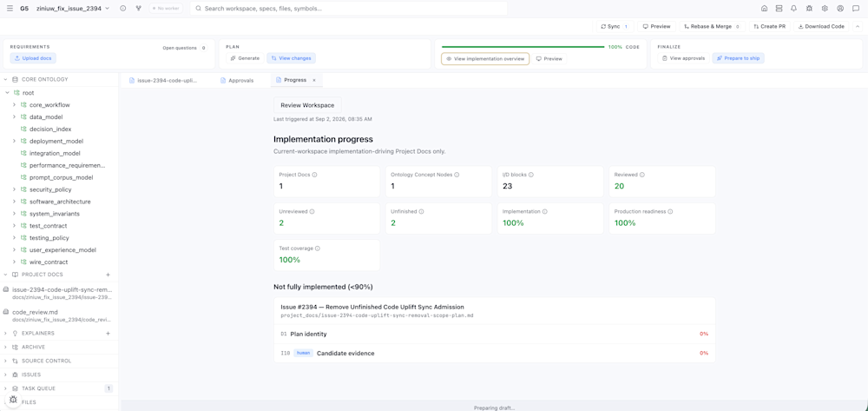Select prompt_corpus_model tree item

coord(61,177)
